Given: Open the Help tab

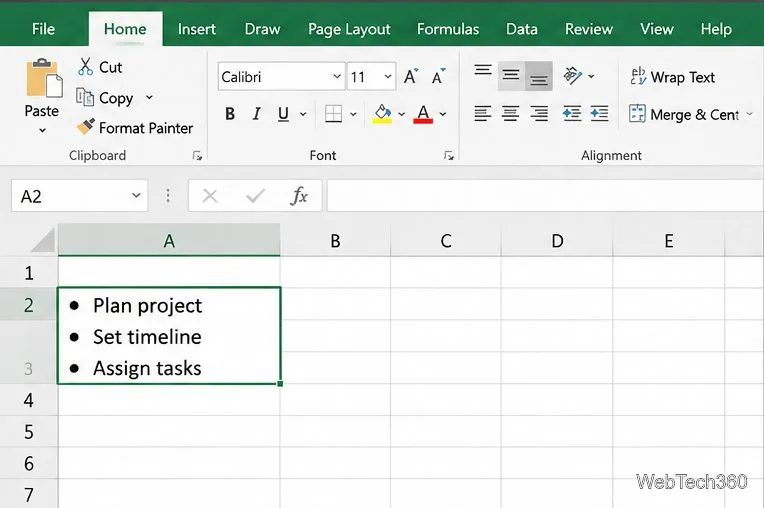Looking at the screenshot, I should (716, 29).
